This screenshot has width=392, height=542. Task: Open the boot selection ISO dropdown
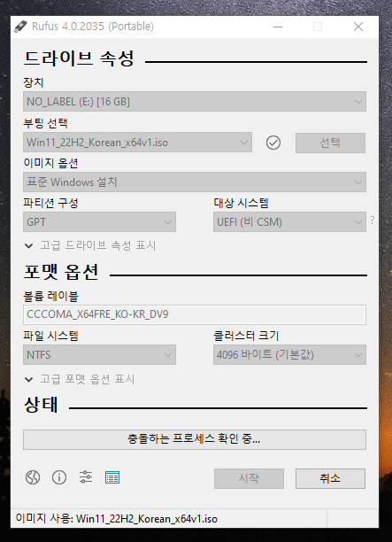[137, 143]
